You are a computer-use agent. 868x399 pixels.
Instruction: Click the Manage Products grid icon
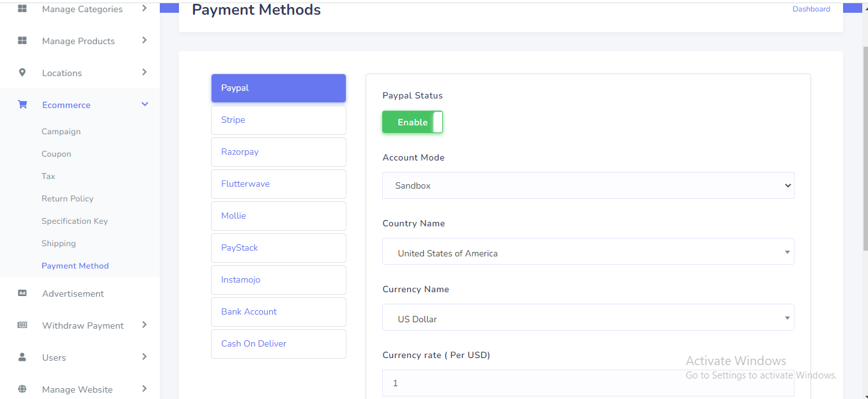(22, 41)
